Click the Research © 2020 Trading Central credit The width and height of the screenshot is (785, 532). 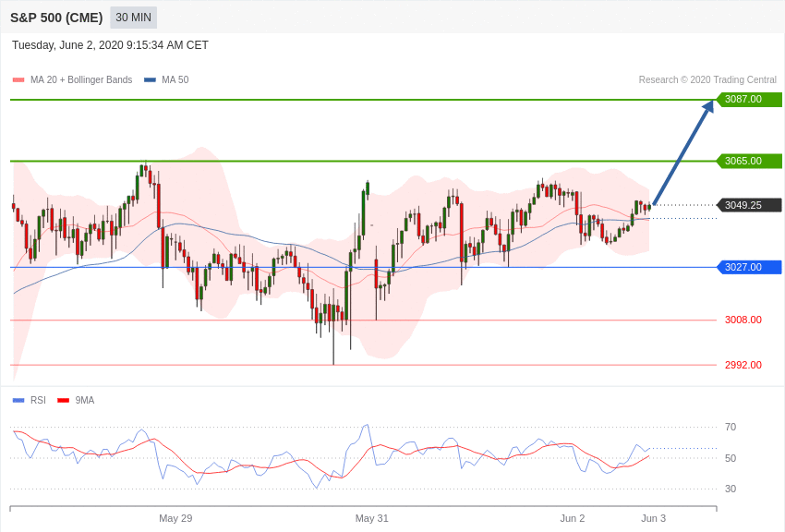point(707,79)
